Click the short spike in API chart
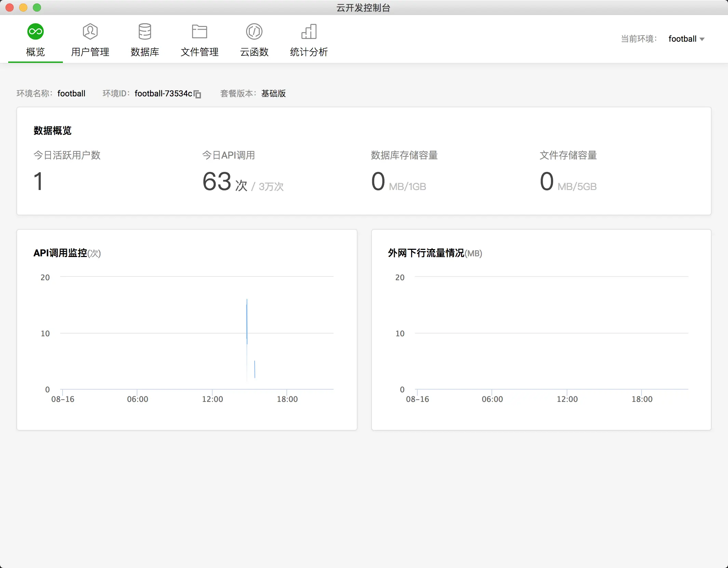The image size is (728, 568). pyautogui.click(x=255, y=369)
